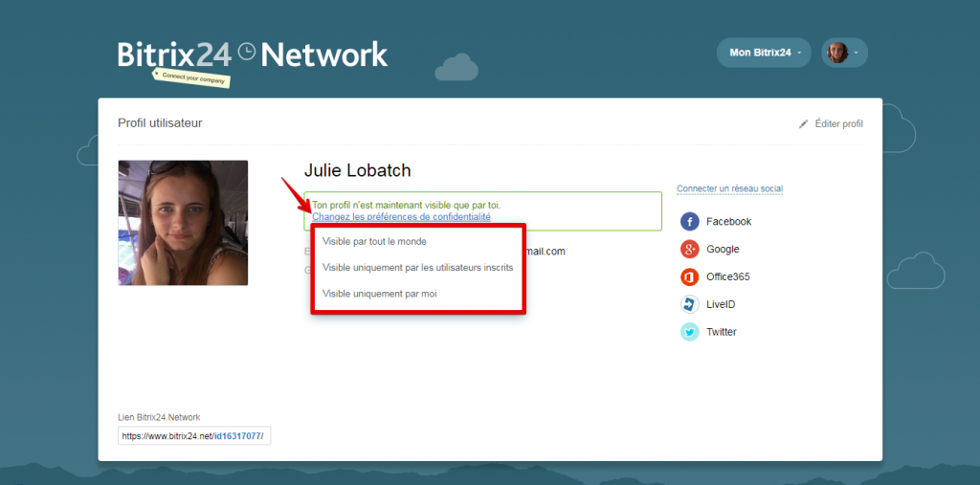This screenshot has width=980, height=485.
Task: Click the clock icon in the logo
Action: pyautogui.click(x=248, y=52)
